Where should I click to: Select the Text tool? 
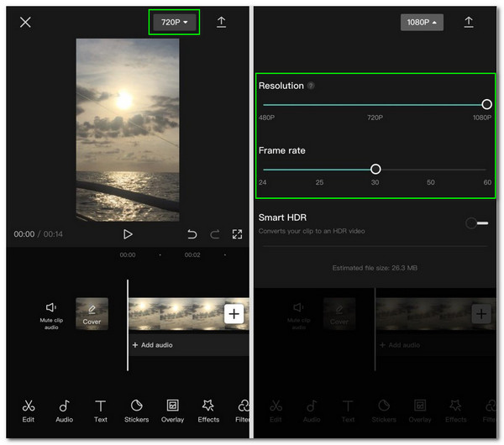click(x=100, y=410)
